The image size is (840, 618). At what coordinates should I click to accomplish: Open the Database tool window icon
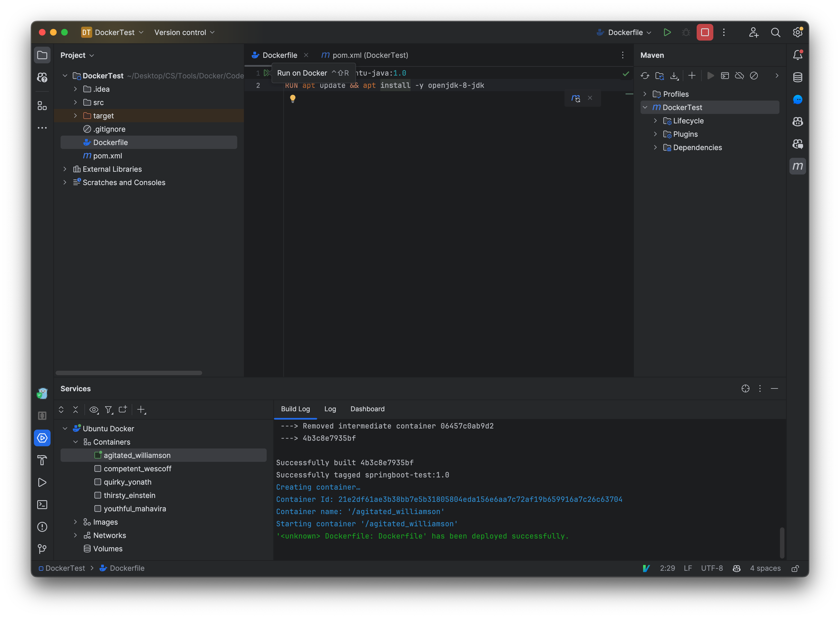(797, 78)
